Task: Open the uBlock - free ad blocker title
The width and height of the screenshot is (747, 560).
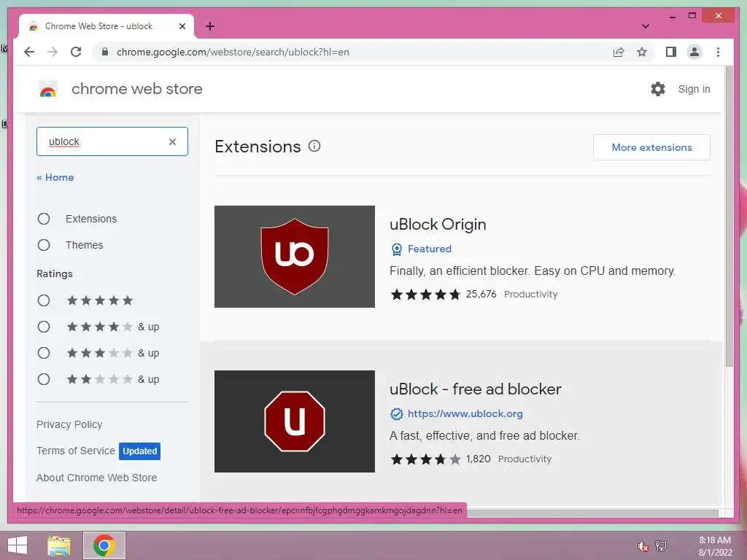Action: (476, 389)
